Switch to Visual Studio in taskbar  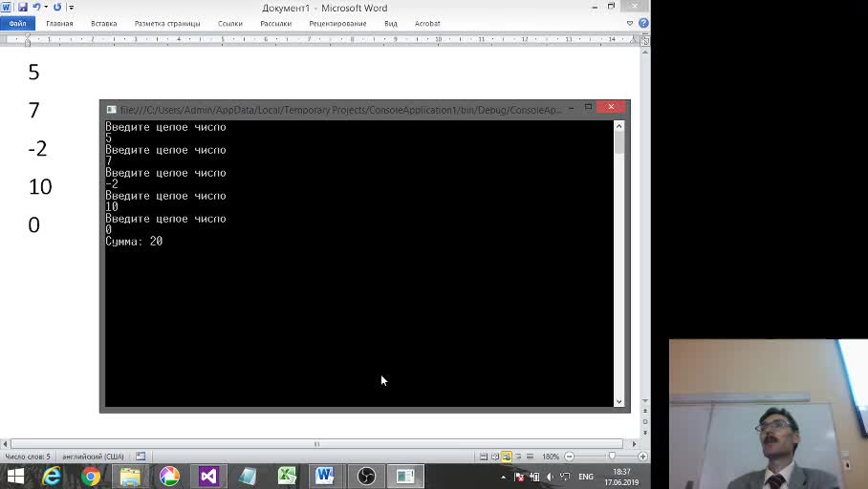pyautogui.click(x=208, y=477)
